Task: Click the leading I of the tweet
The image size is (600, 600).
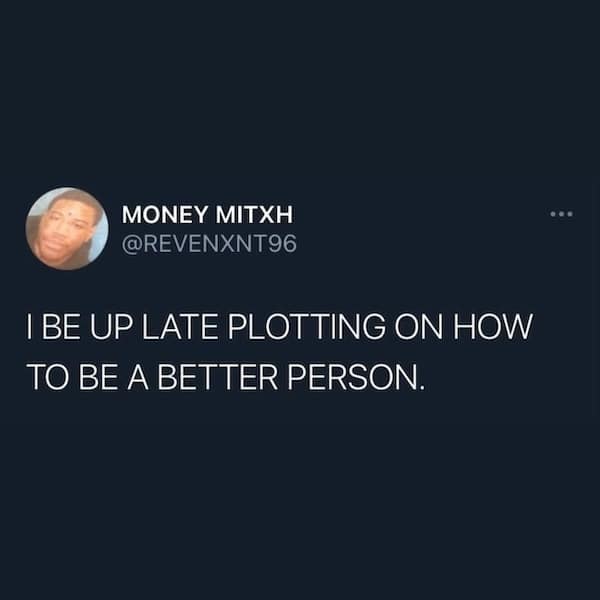Action: click(29, 326)
